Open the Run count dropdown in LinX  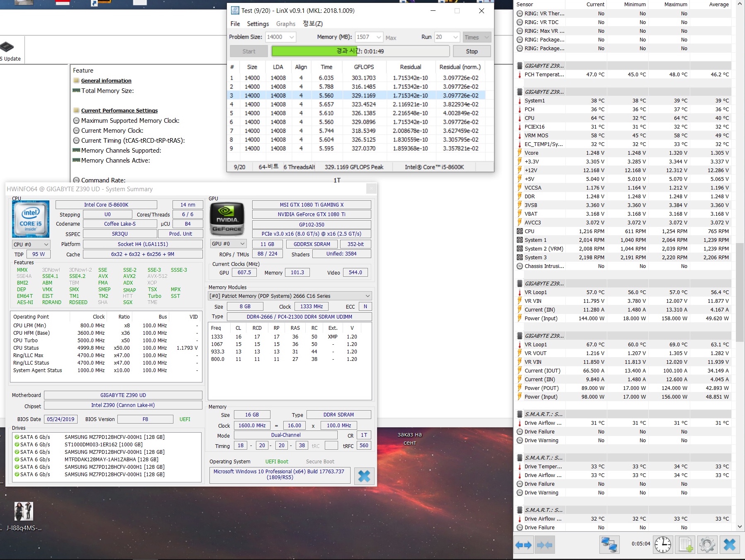tap(455, 37)
